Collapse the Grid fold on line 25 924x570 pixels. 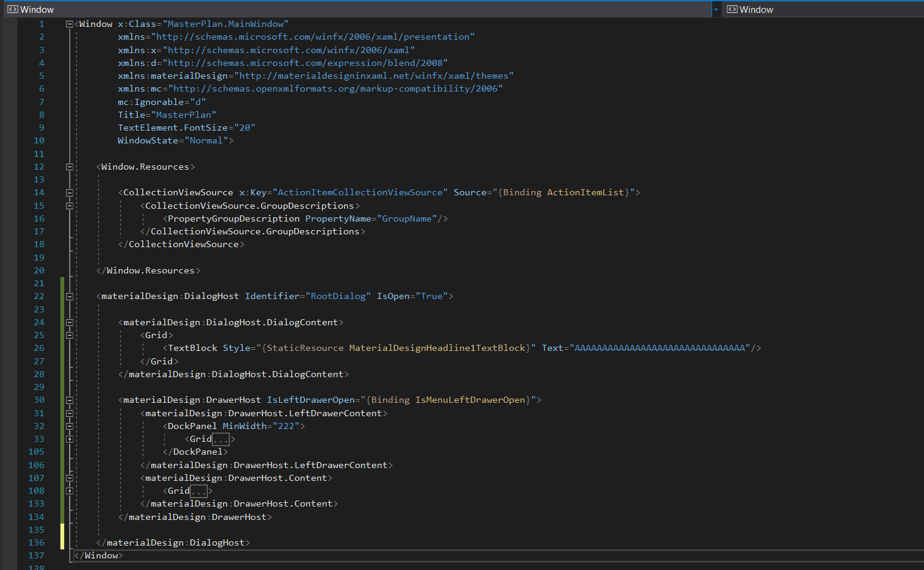pos(69,334)
